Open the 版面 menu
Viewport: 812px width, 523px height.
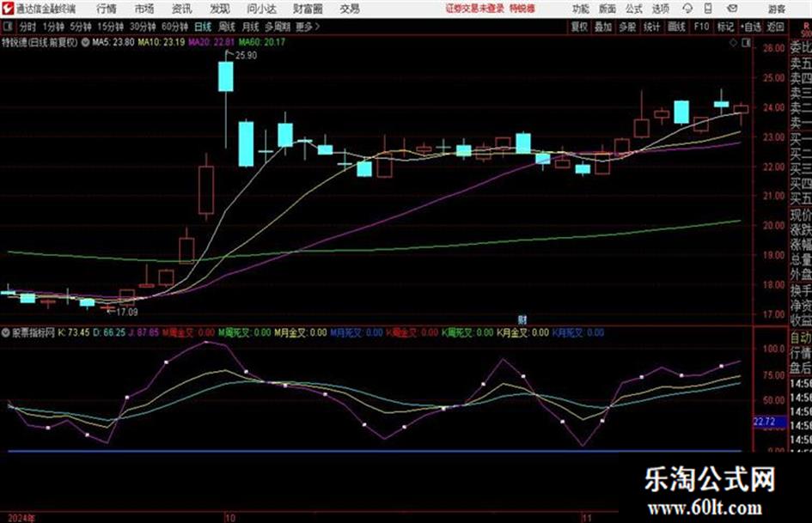click(607, 9)
